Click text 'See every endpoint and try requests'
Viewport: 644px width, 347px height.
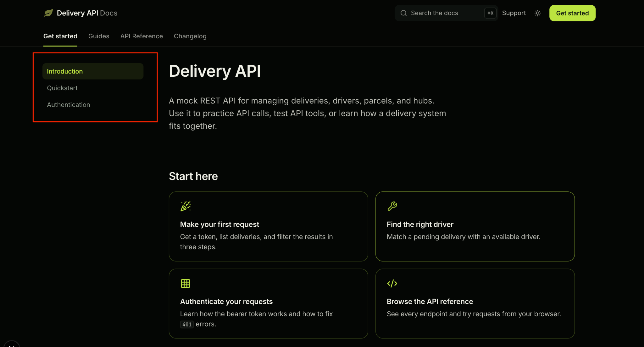click(x=444, y=314)
